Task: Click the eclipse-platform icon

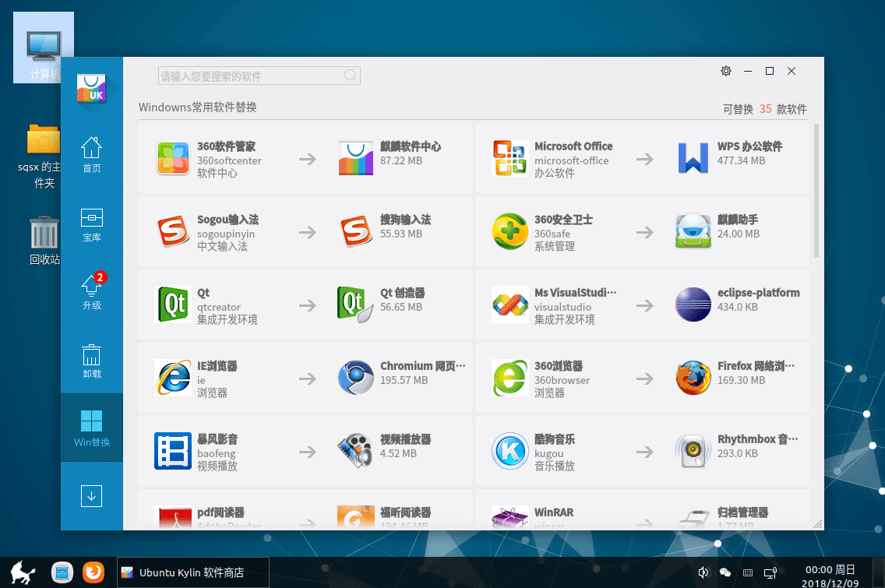Action: pyautogui.click(x=693, y=305)
